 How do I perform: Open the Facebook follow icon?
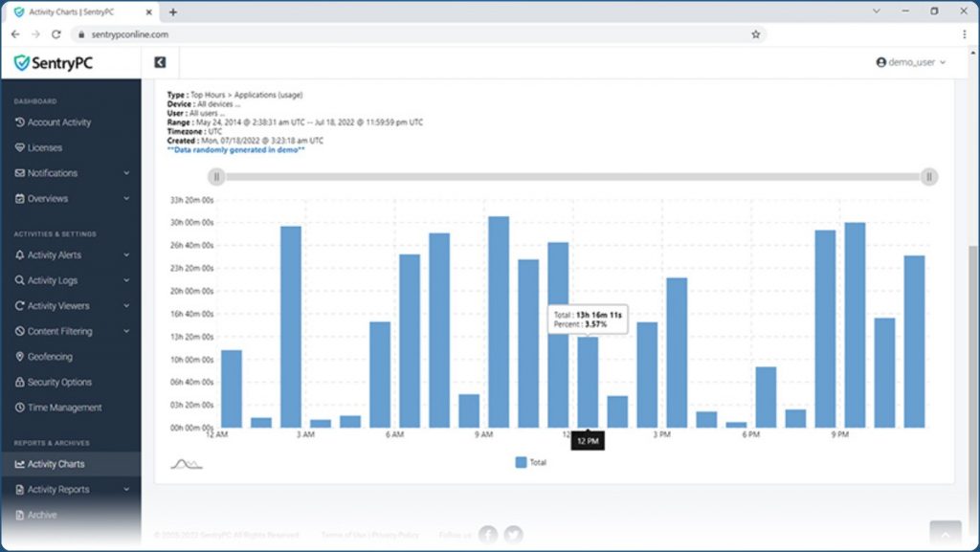click(487, 536)
